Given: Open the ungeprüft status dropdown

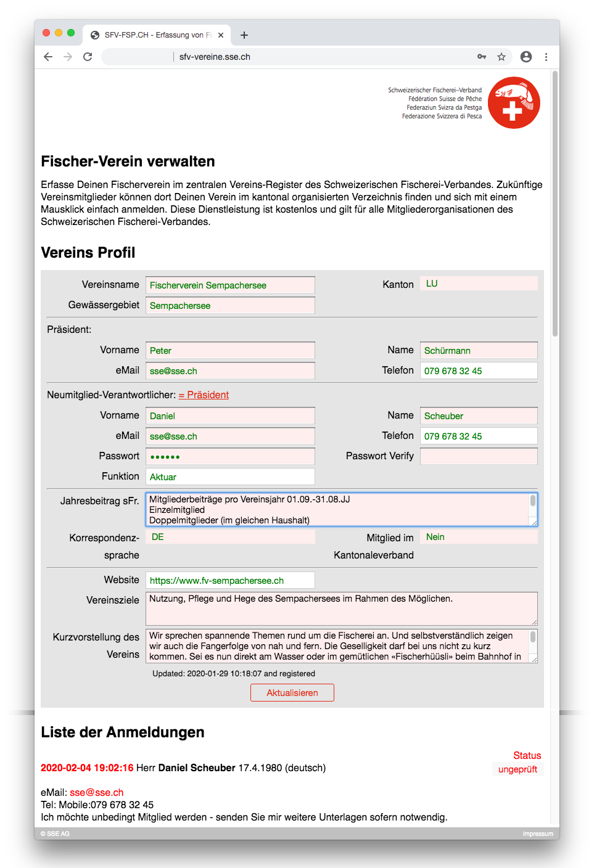Looking at the screenshot, I should [x=518, y=769].
